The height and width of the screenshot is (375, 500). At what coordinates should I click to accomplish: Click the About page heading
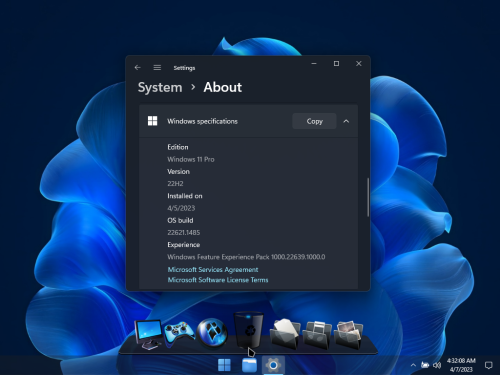[223, 87]
